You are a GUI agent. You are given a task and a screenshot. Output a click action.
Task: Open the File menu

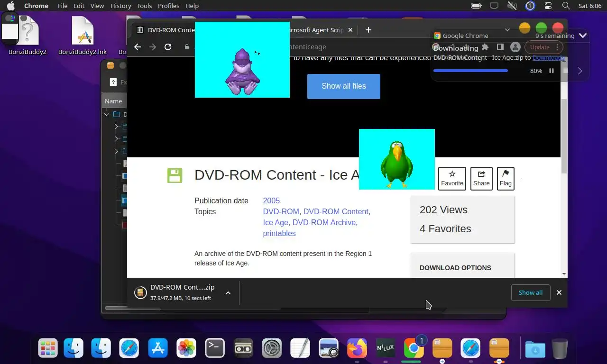coord(63,6)
